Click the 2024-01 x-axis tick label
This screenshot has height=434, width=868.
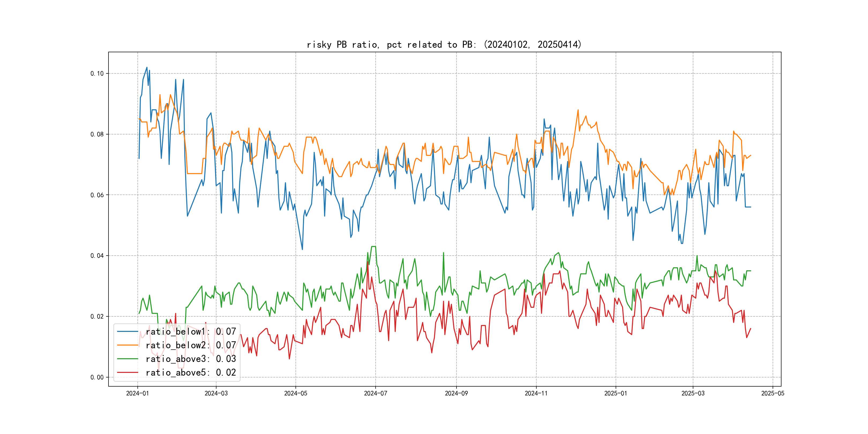[x=137, y=393]
